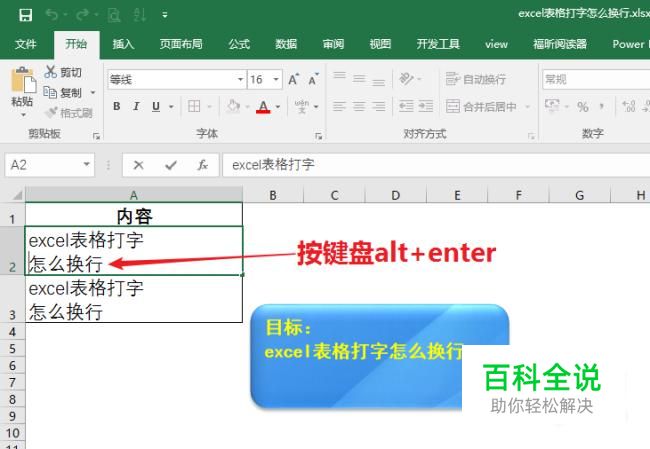Click the decrease indent icon

pyautogui.click(x=406, y=107)
